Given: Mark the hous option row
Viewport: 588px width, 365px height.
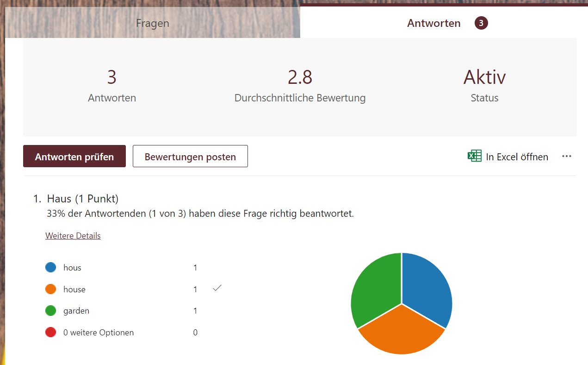Looking at the screenshot, I should tap(71, 267).
